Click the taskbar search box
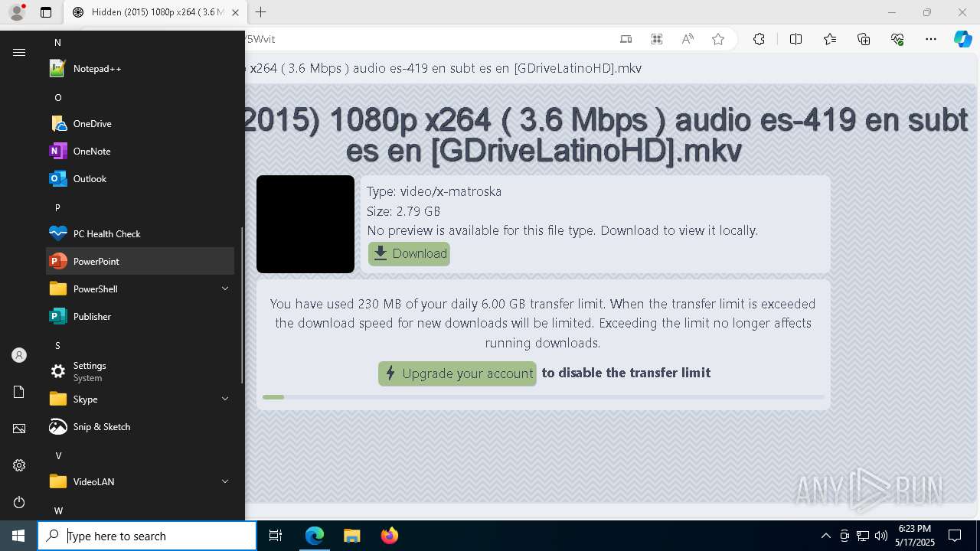 coord(147,536)
